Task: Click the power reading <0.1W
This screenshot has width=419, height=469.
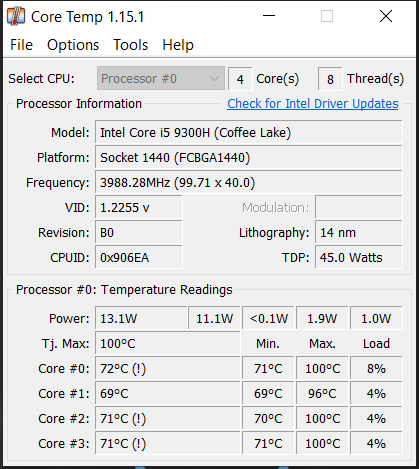Action: (268, 318)
